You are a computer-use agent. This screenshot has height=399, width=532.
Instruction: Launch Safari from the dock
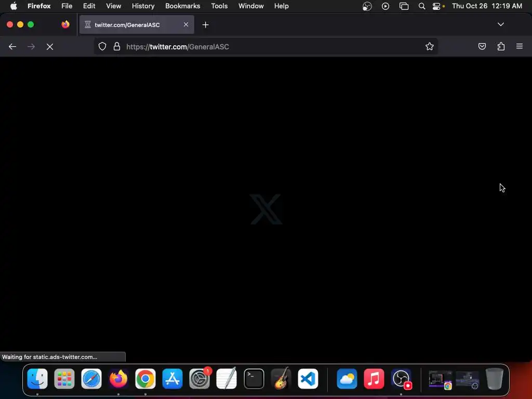(91, 379)
